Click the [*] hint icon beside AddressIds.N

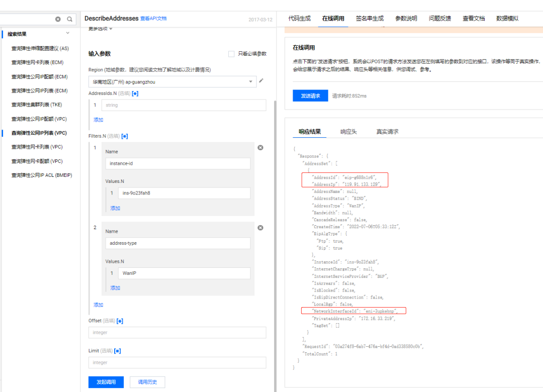click(135, 93)
